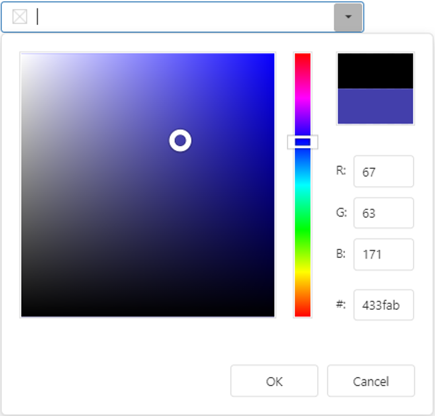
Task: Click the white circular selector in the gradient
Action: point(180,140)
